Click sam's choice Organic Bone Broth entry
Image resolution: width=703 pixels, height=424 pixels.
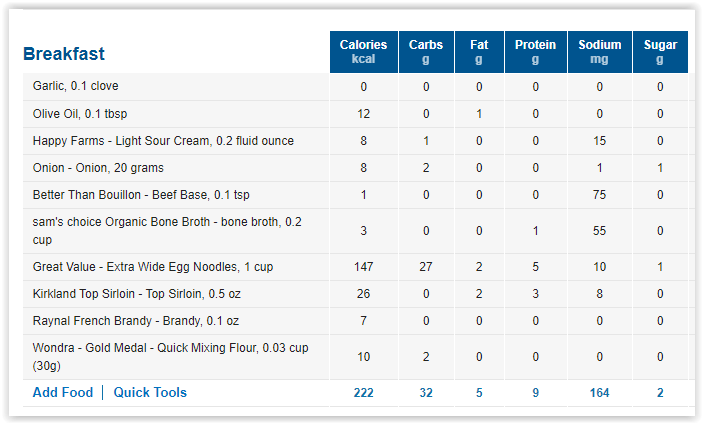click(167, 230)
